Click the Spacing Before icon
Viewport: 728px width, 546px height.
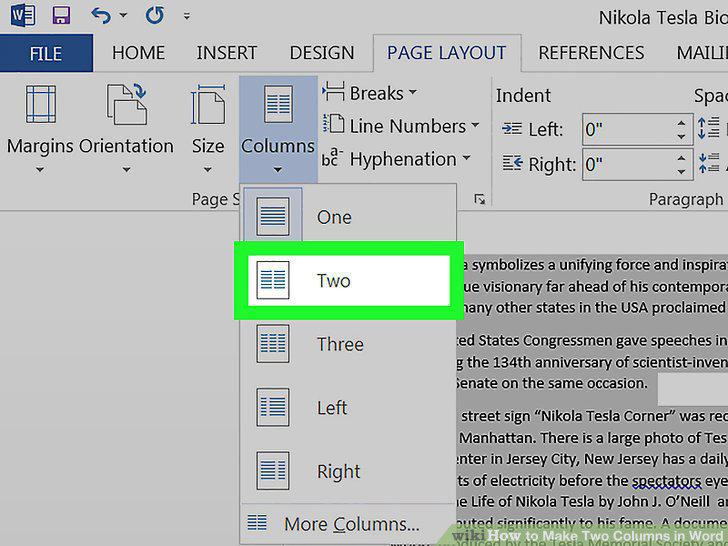click(x=708, y=129)
